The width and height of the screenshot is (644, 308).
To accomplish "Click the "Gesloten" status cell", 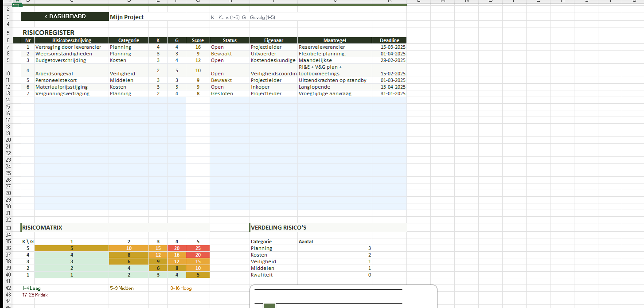I will (x=222, y=94).
